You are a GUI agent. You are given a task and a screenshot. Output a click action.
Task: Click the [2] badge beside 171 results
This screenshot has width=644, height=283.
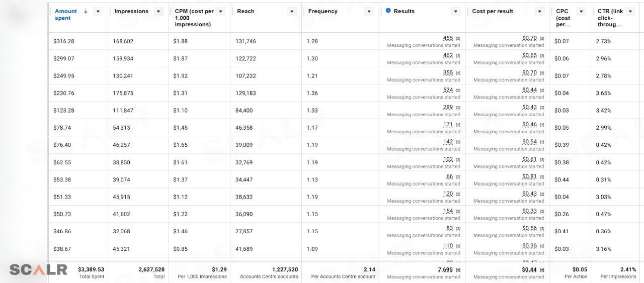pos(458,125)
